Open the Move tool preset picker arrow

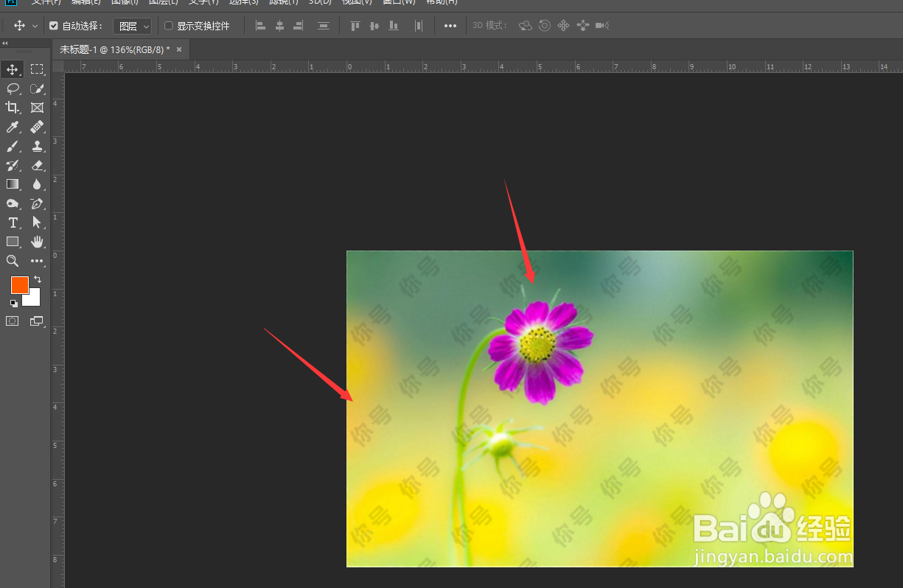(35, 26)
